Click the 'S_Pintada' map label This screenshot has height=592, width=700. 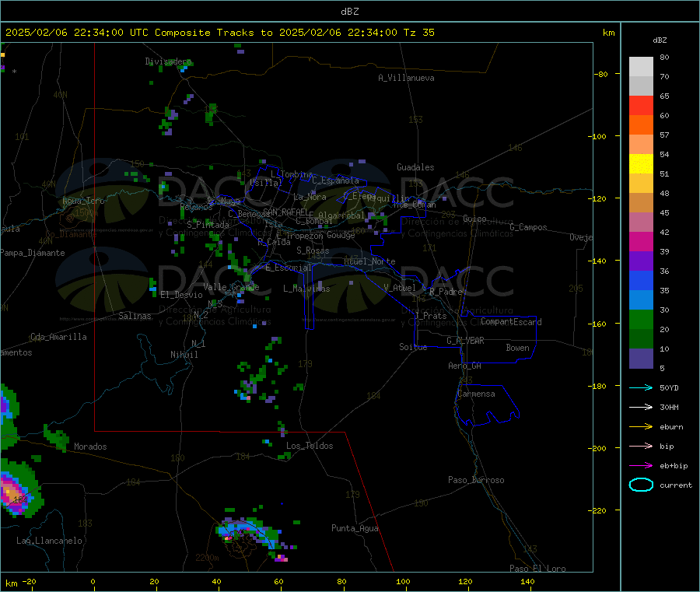(x=208, y=225)
